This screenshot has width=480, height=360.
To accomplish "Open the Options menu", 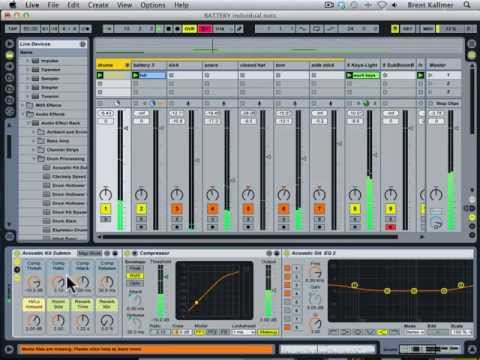I will click(153, 5).
